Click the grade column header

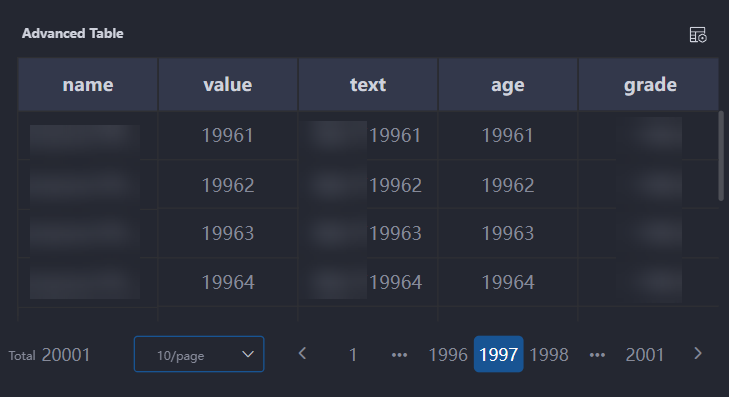coord(649,85)
